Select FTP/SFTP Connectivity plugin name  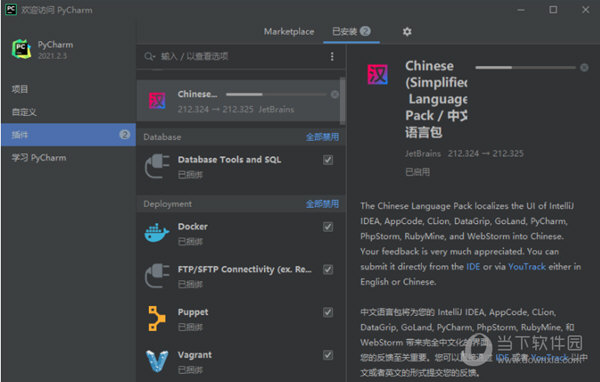tap(245, 269)
